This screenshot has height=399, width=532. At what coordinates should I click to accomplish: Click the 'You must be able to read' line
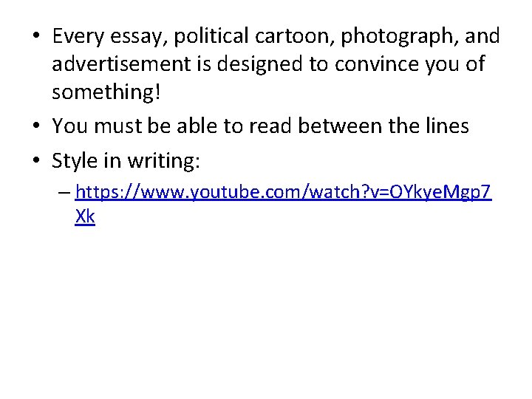pos(260,126)
